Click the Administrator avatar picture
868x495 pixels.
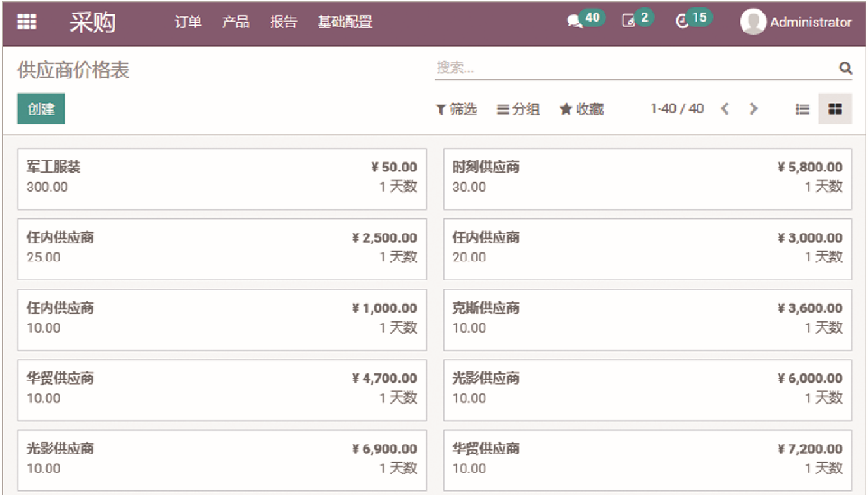tap(753, 23)
